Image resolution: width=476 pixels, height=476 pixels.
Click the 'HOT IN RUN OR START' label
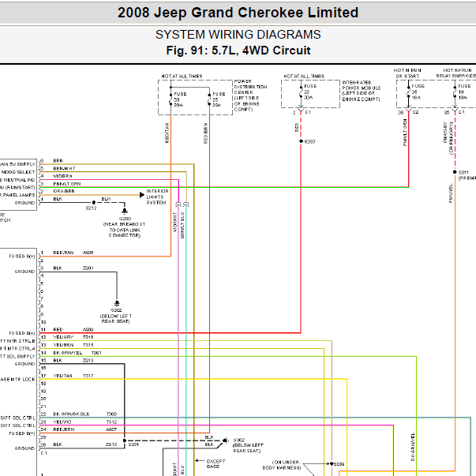tap(407, 73)
